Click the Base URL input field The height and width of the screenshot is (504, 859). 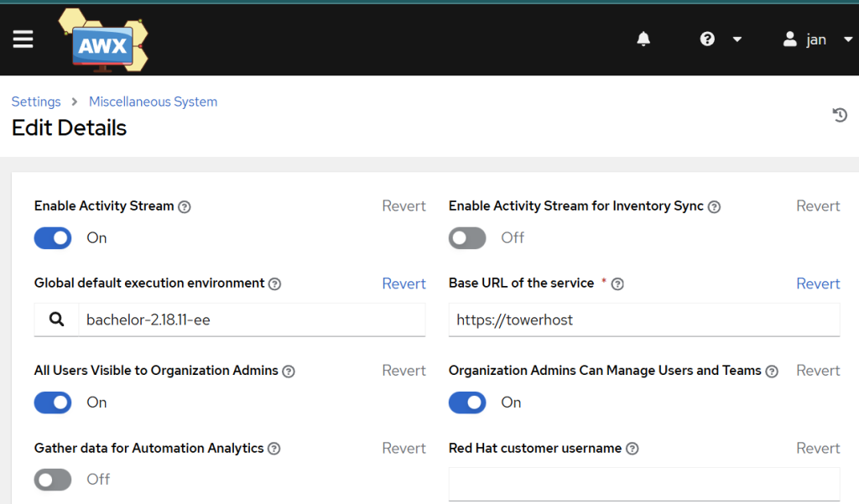[644, 320]
